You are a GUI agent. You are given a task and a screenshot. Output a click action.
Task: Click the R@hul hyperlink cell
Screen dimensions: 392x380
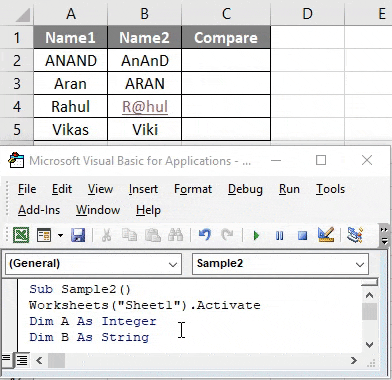coord(145,107)
